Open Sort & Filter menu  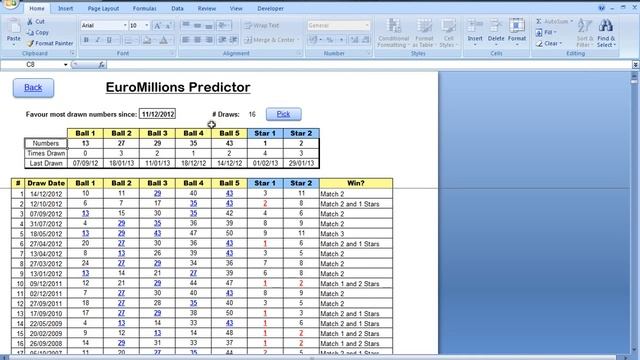click(584, 33)
